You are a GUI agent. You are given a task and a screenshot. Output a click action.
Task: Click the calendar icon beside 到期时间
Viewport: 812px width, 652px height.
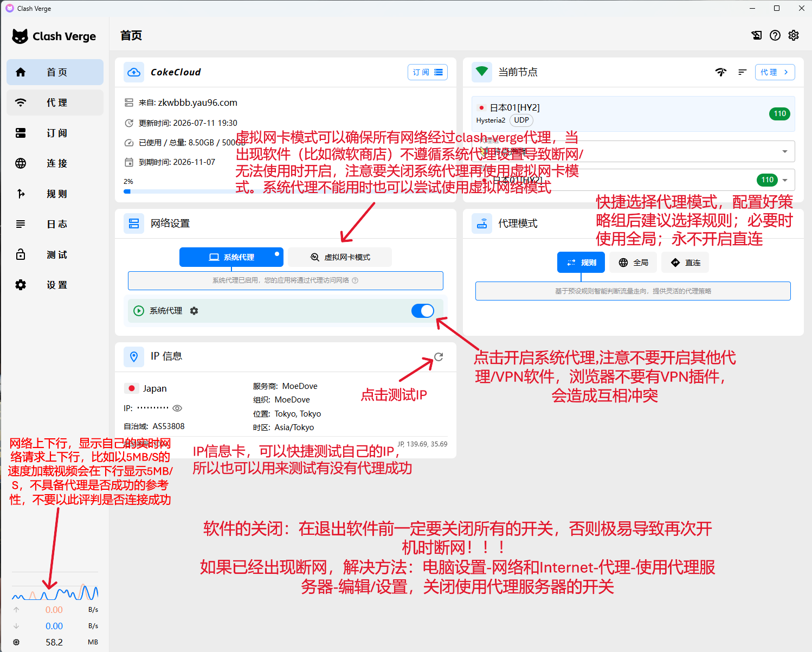click(129, 162)
